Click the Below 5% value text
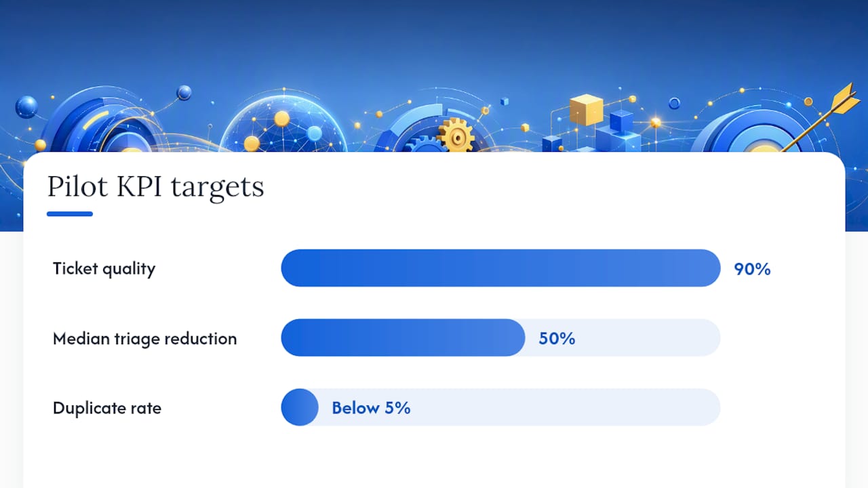The height and width of the screenshot is (488, 868). point(371,408)
